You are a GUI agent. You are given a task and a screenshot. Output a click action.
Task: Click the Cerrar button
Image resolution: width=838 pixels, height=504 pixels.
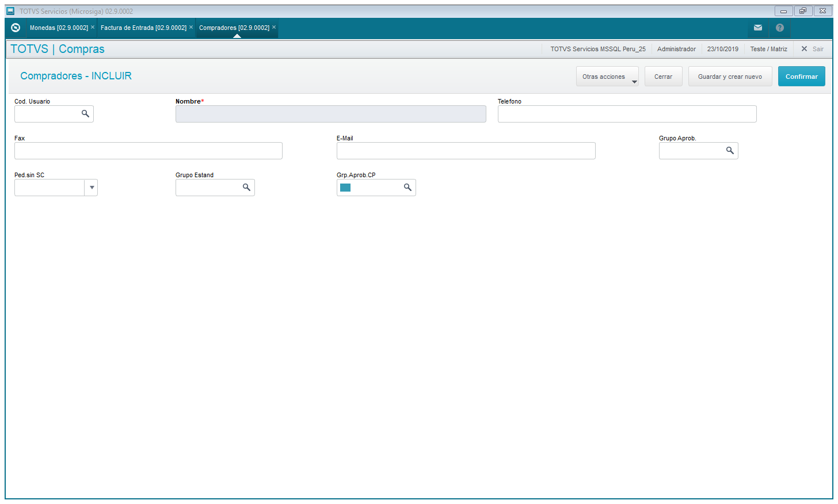click(663, 77)
